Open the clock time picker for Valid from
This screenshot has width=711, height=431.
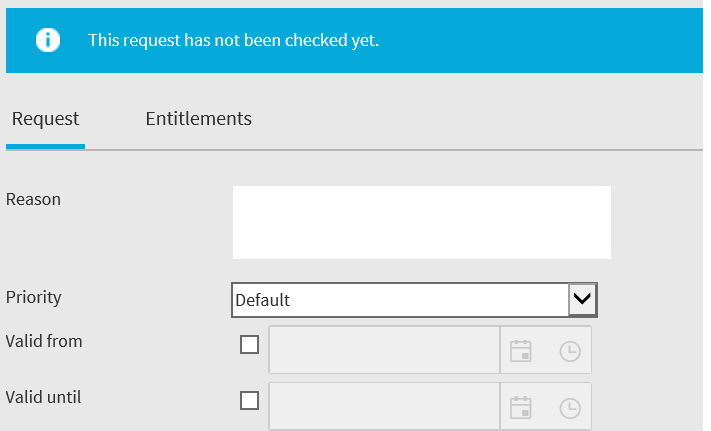570,351
